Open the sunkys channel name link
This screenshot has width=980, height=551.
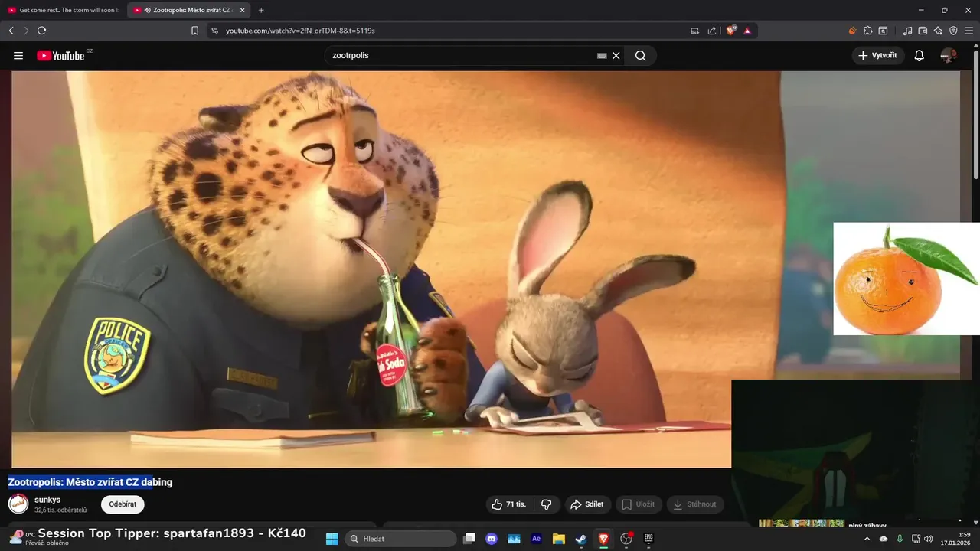(47, 500)
